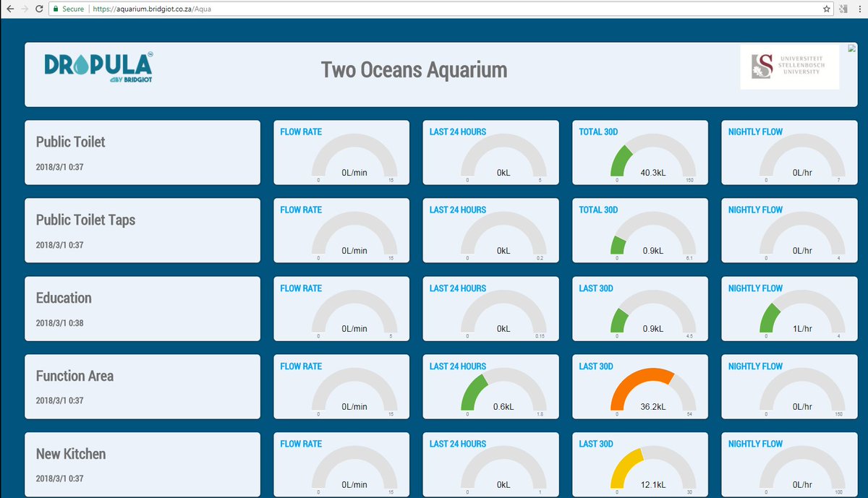Click FLOW RATE label in Public Toilet row

[x=301, y=132]
